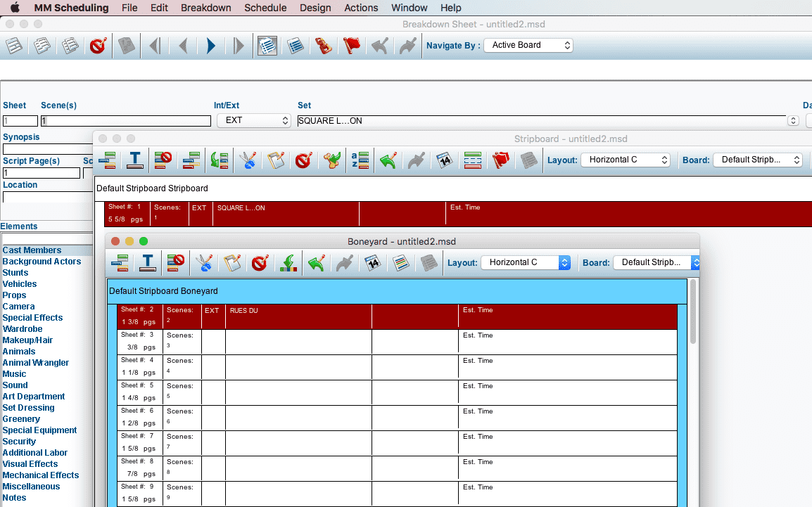Click the banner text 'T' icon in Stripboard toolbar
This screenshot has width=812, height=507.
coord(135,160)
